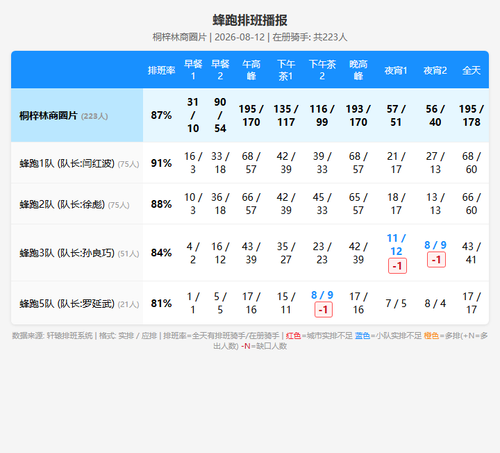Click the 84% rate for 蜂跑3队
This screenshot has height=453, width=500.
(x=161, y=253)
